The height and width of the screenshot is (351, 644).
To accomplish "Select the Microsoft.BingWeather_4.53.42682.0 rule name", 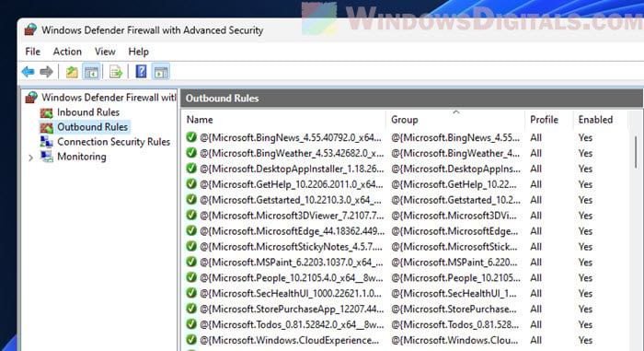I will tap(292, 153).
